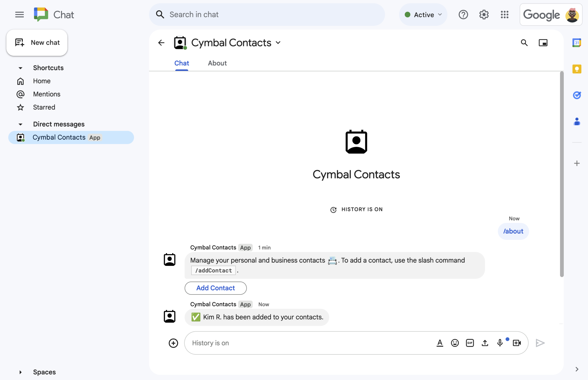Toggle the Active status indicator
This screenshot has height=380, width=588.
[x=423, y=14]
